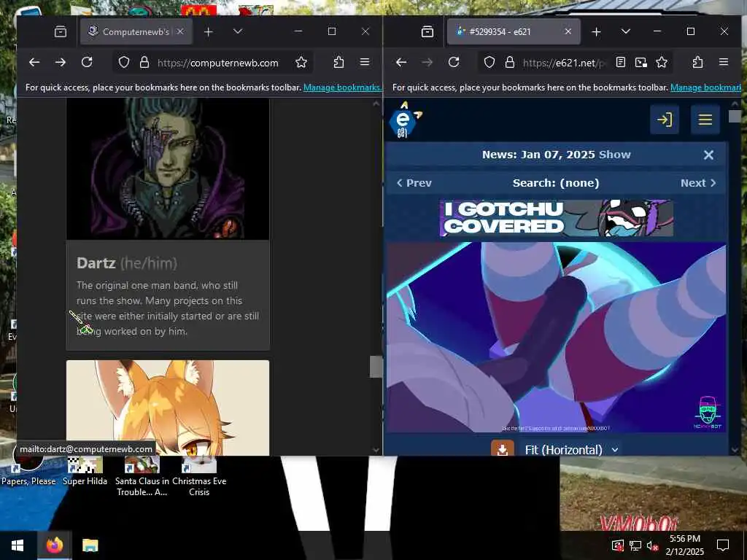Go back in the computernewb window
747x560 pixels.
[34, 63]
